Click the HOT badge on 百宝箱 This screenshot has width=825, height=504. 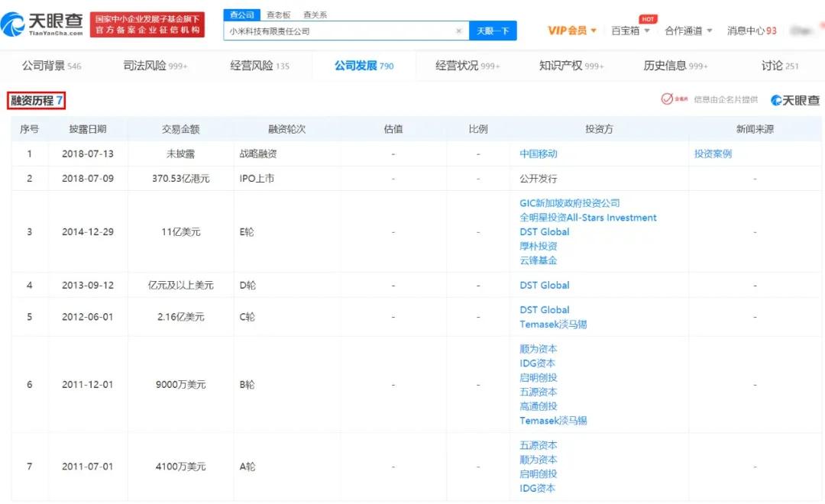[647, 18]
